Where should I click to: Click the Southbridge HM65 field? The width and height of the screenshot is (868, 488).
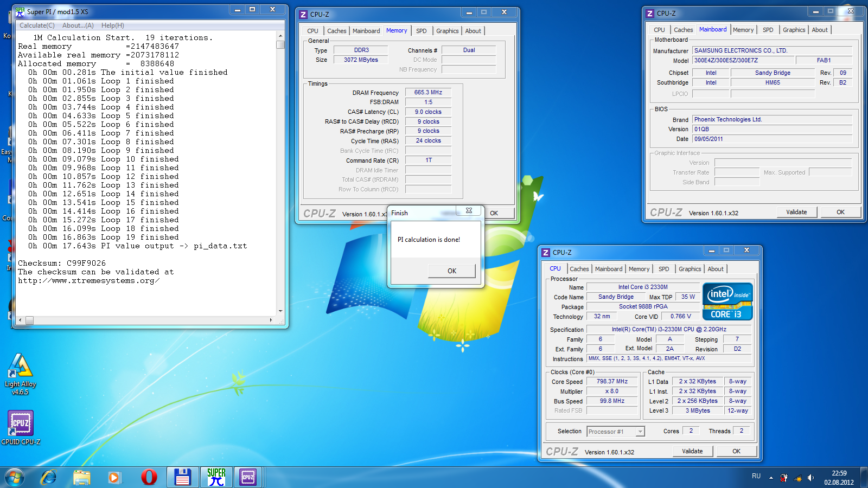[x=773, y=82]
